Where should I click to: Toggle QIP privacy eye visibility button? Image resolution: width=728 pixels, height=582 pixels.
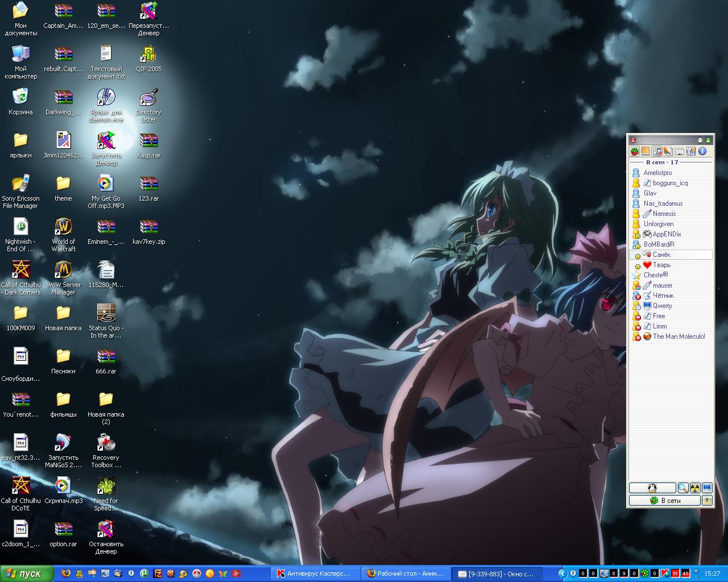(x=708, y=500)
